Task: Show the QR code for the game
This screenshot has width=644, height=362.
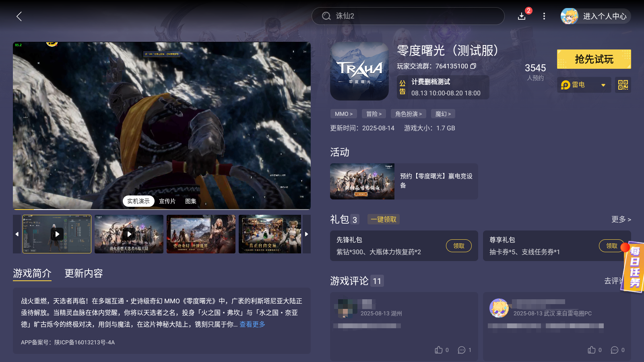Action: [x=622, y=85]
